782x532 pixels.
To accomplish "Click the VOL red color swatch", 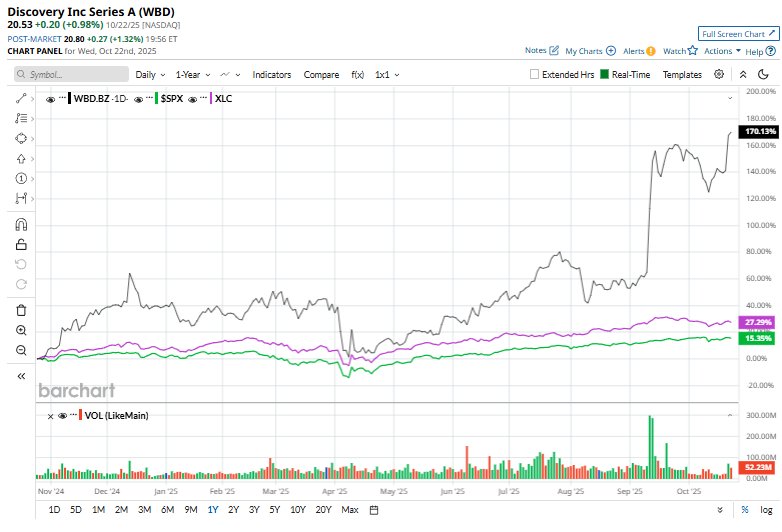I will coord(80,415).
